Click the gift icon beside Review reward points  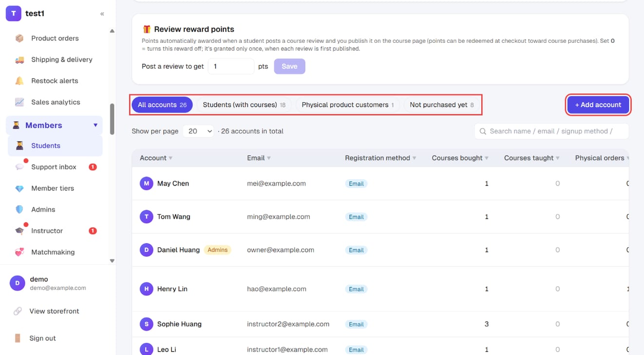pyautogui.click(x=147, y=29)
